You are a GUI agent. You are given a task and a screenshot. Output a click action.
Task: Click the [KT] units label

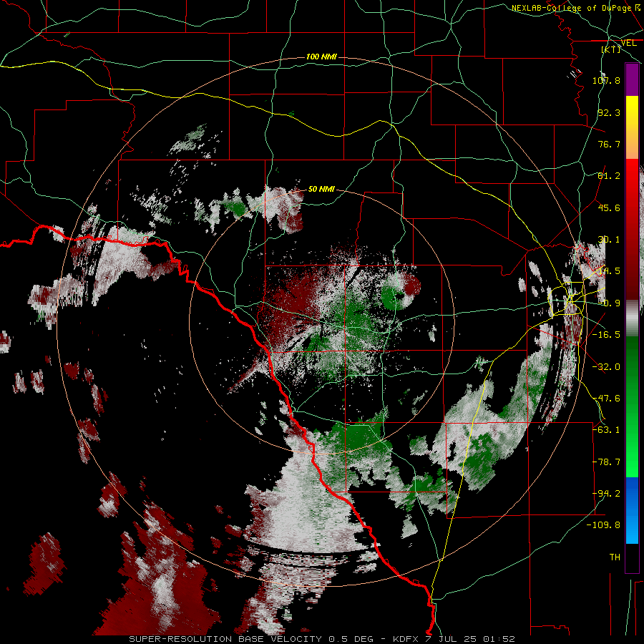[611, 49]
